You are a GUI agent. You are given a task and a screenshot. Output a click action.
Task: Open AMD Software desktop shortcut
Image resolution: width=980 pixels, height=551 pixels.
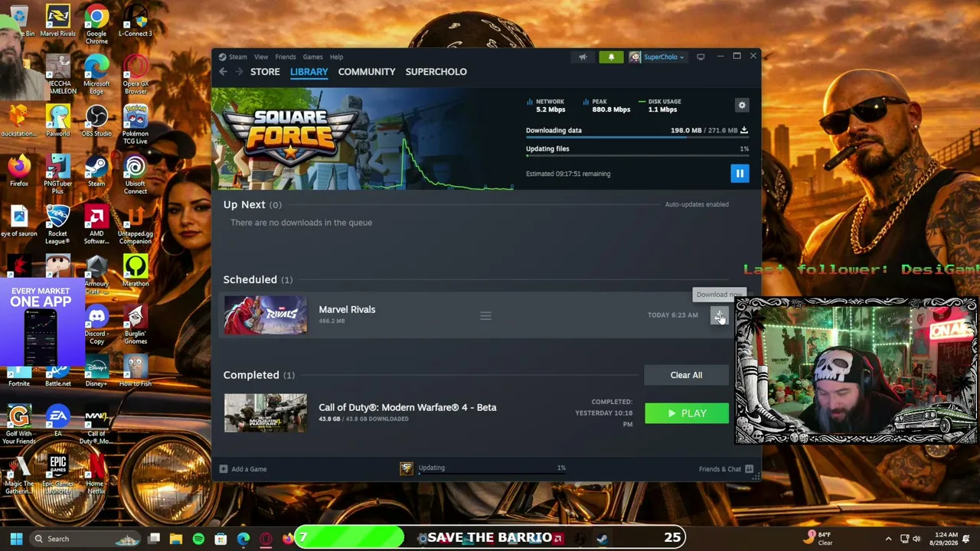(96, 225)
